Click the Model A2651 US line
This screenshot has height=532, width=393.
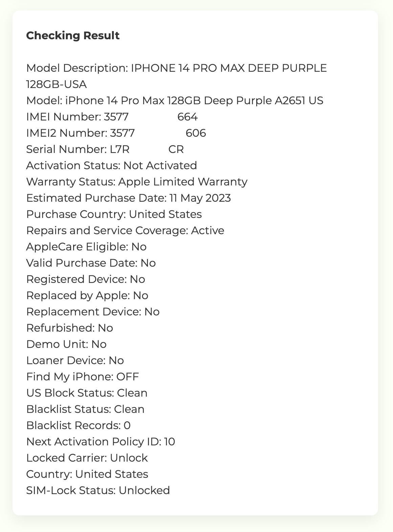tap(175, 101)
